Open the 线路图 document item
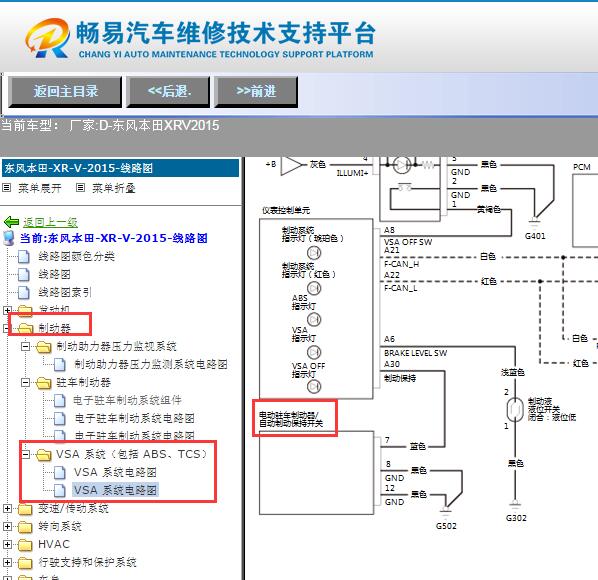Screen dimensions: 598x580 [55, 274]
